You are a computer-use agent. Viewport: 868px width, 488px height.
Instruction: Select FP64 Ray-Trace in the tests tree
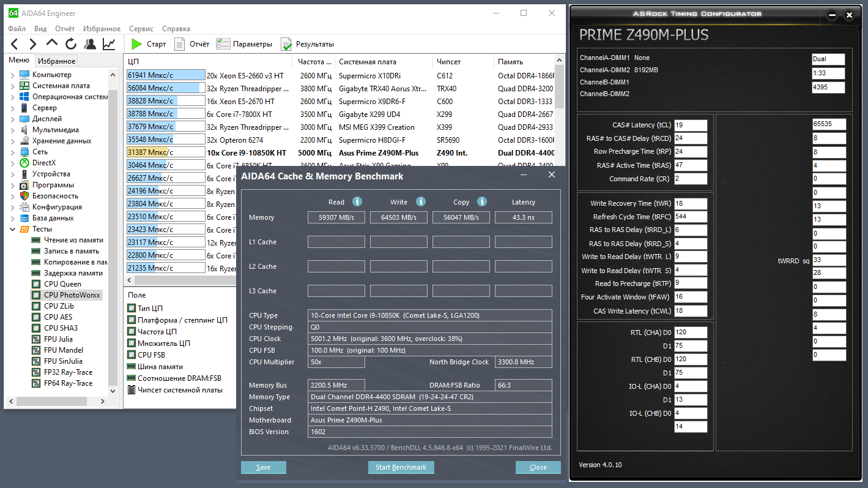coord(68,383)
